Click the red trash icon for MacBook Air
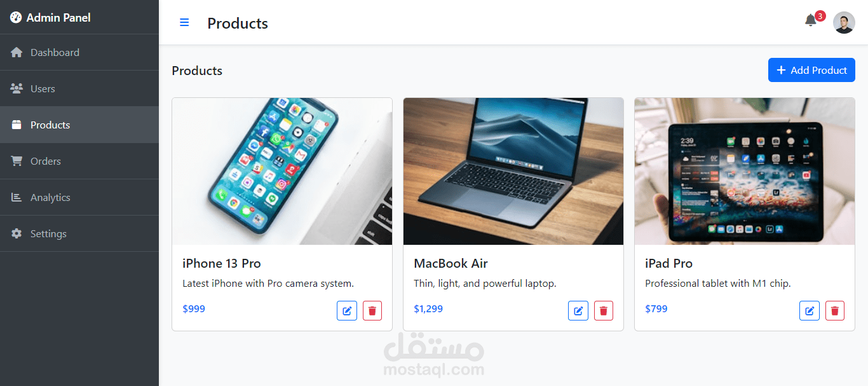This screenshot has width=868, height=386. pyautogui.click(x=604, y=311)
